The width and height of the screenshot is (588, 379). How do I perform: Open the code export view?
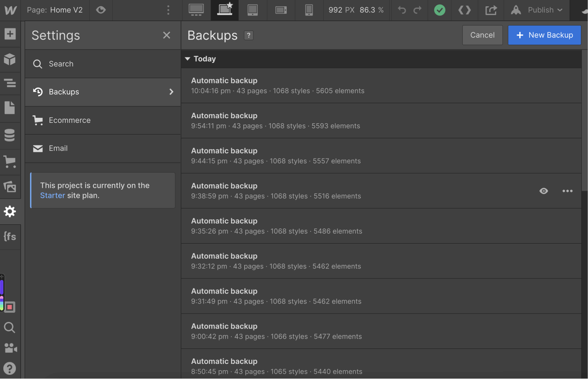tap(464, 10)
